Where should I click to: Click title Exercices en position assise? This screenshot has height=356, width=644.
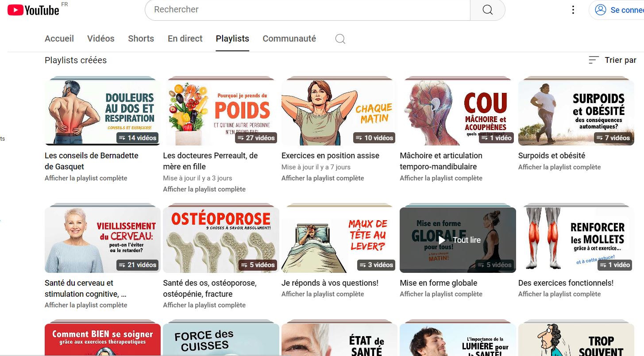330,156
